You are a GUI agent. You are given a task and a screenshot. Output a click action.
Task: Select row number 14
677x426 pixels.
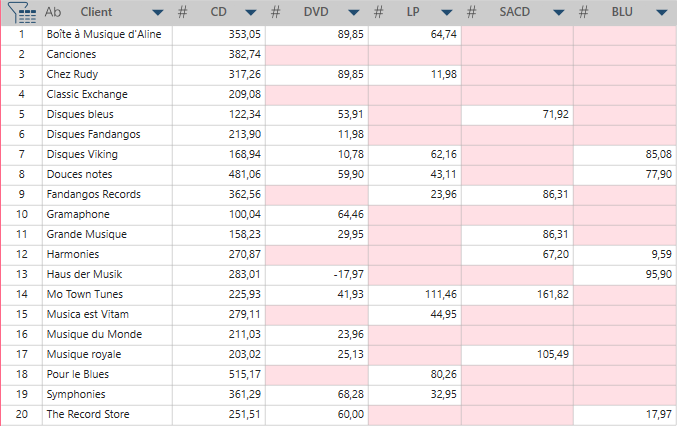pyautogui.click(x=21, y=294)
